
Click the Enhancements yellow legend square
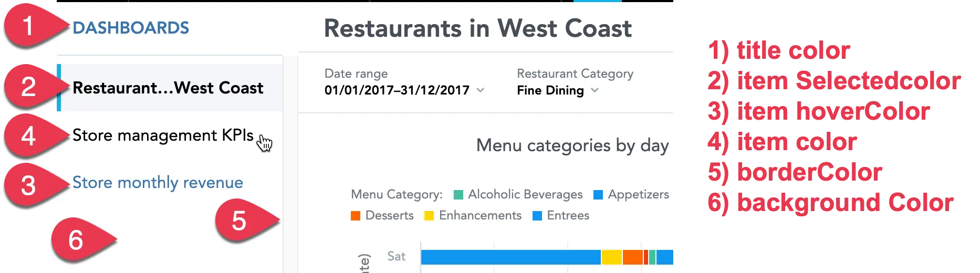coord(429,216)
